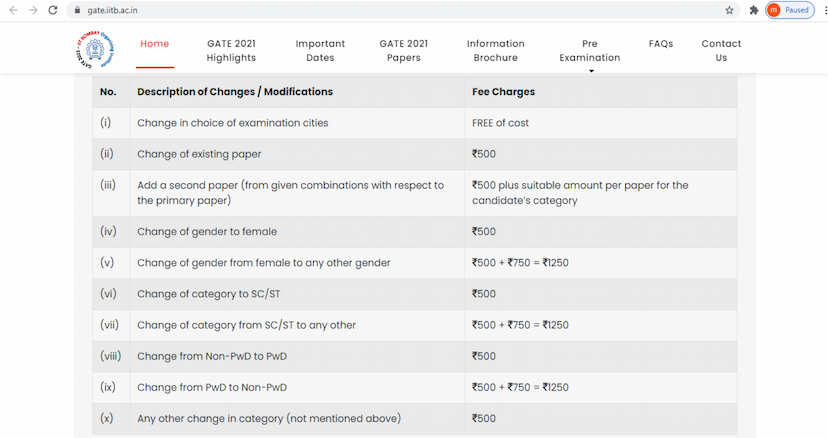Open GATE 2021 Highlights menu

[231, 51]
